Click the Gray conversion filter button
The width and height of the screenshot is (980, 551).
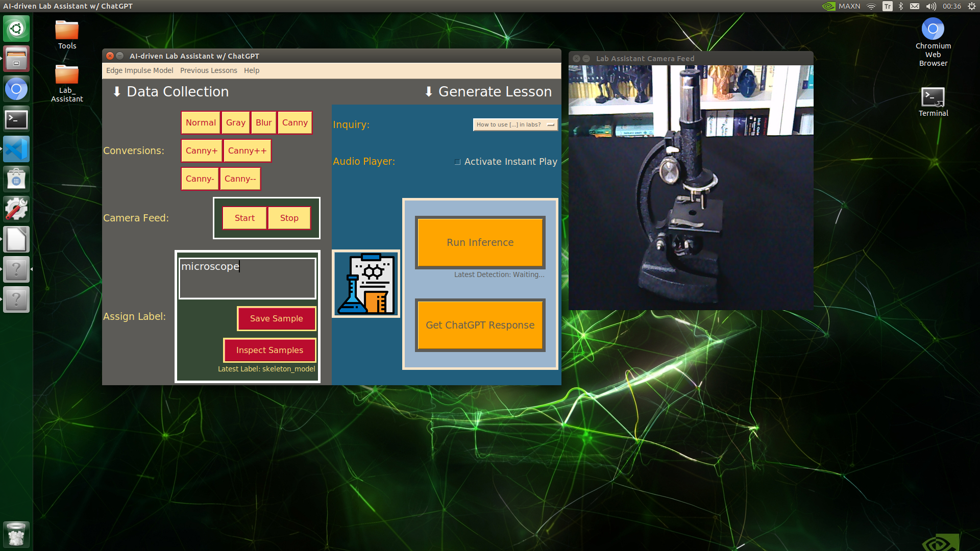pos(235,122)
